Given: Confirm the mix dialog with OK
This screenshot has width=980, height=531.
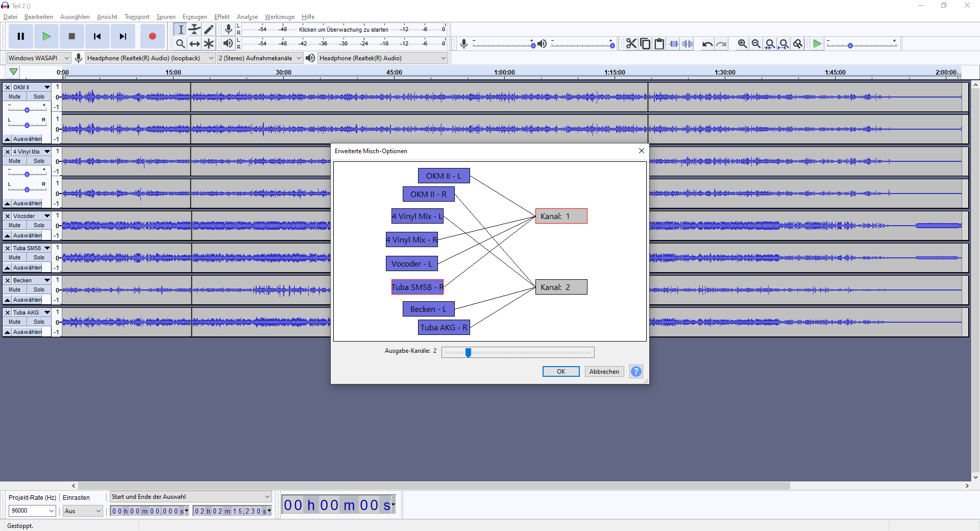Looking at the screenshot, I should 560,372.
